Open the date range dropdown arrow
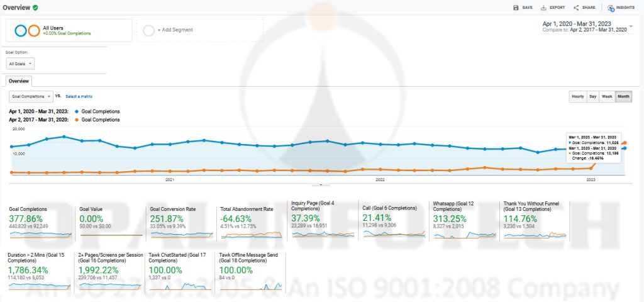The width and height of the screenshot is (644, 302). [631, 26]
